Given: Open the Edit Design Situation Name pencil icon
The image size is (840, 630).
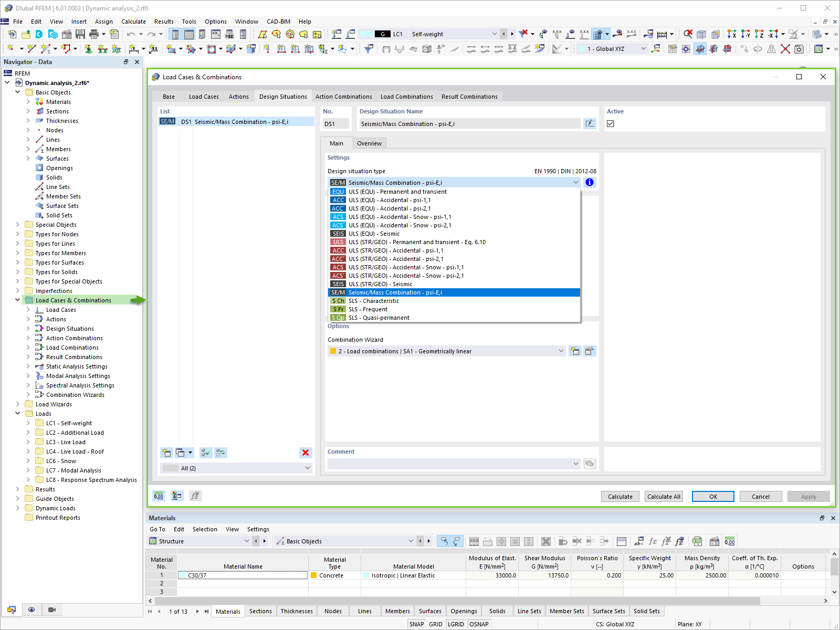Looking at the screenshot, I should click(x=590, y=123).
